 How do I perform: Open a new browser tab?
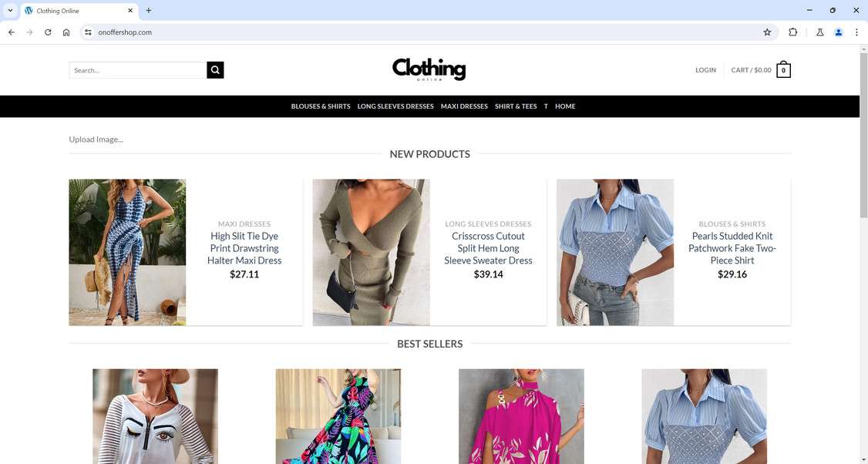point(148,11)
